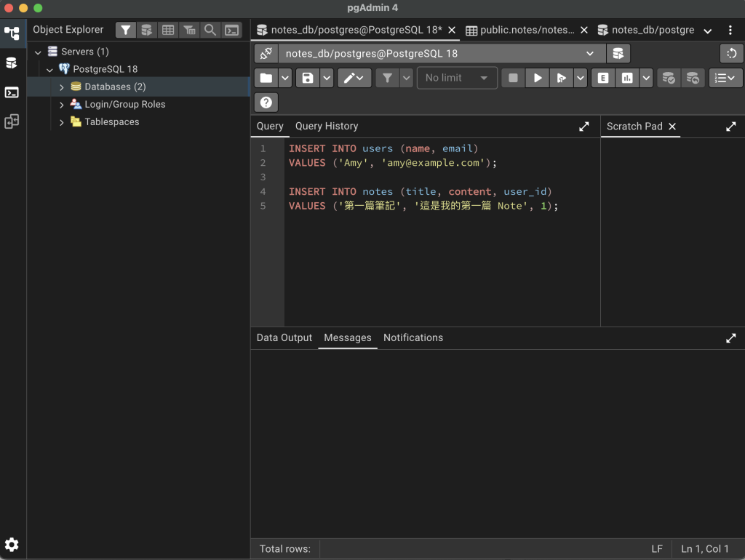This screenshot has width=745, height=560.
Task: Select the Messages tab
Action: [x=348, y=337]
